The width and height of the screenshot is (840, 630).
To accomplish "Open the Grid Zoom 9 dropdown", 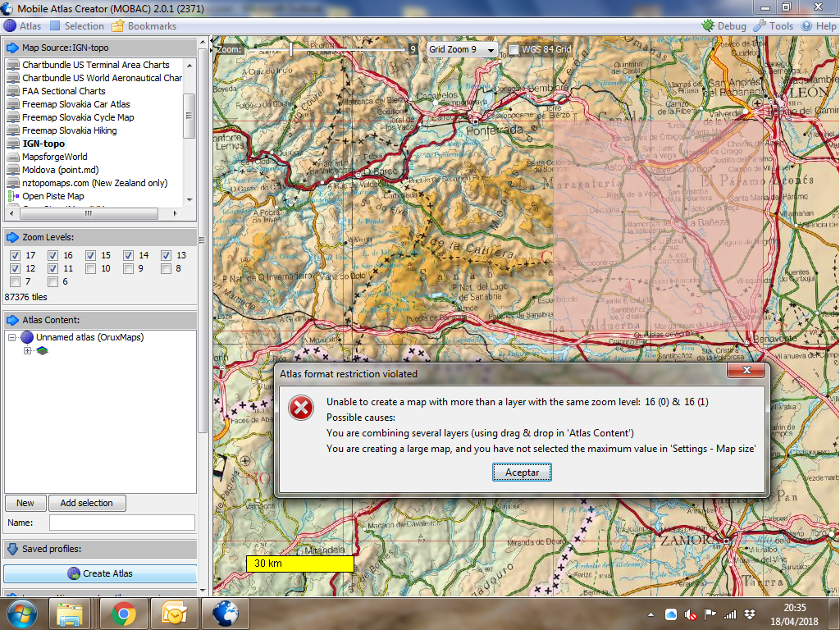I will click(x=462, y=49).
